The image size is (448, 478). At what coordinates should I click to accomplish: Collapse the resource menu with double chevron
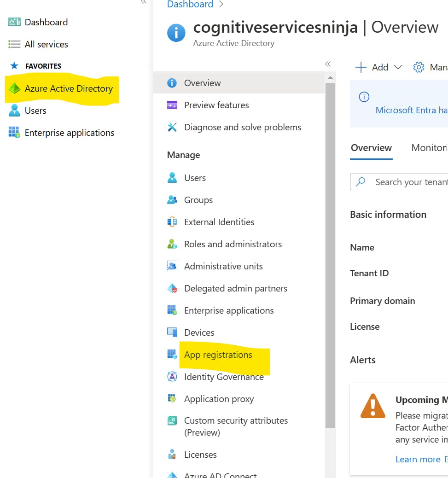328,64
